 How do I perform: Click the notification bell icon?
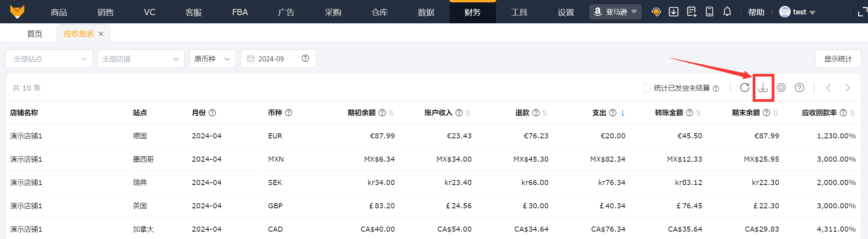(x=727, y=12)
